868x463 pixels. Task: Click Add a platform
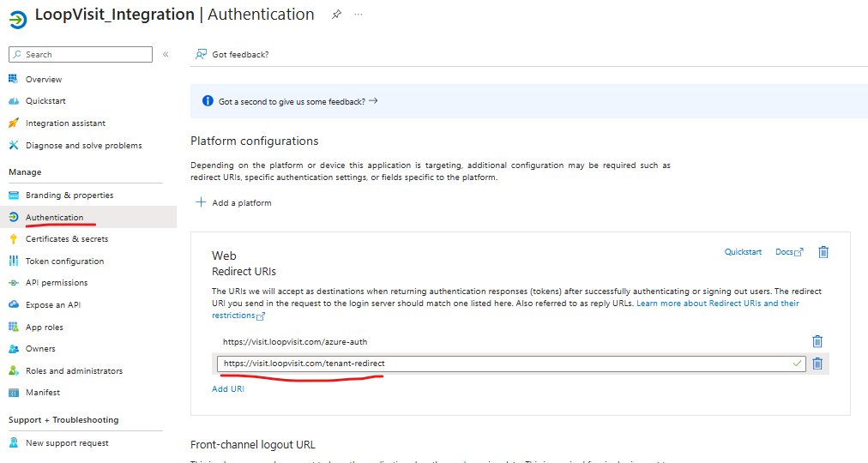coord(242,202)
